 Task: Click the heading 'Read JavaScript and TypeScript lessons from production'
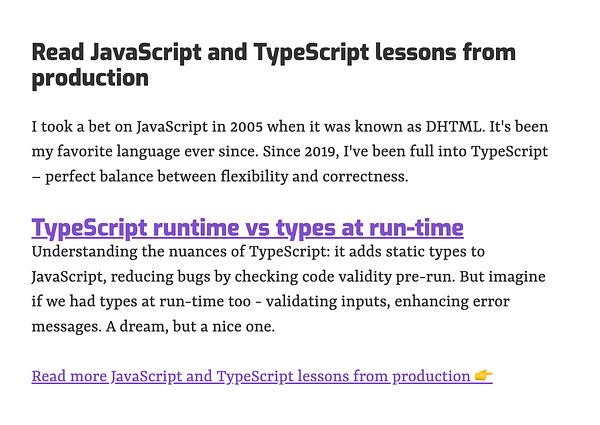(x=274, y=65)
